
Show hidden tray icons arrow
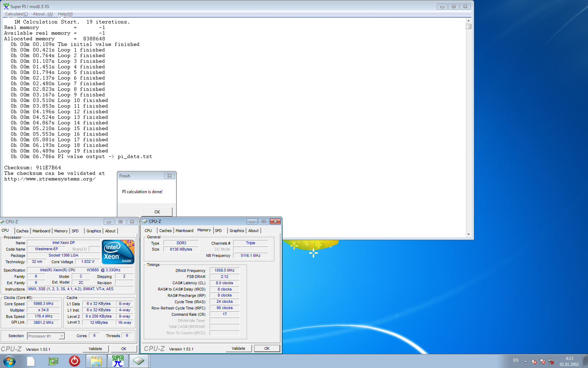pos(526,361)
